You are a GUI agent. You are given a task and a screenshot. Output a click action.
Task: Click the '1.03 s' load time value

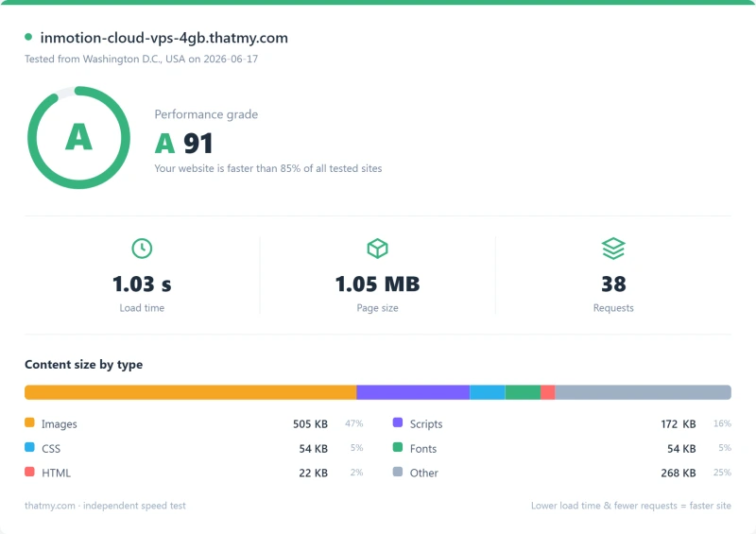[x=142, y=284]
